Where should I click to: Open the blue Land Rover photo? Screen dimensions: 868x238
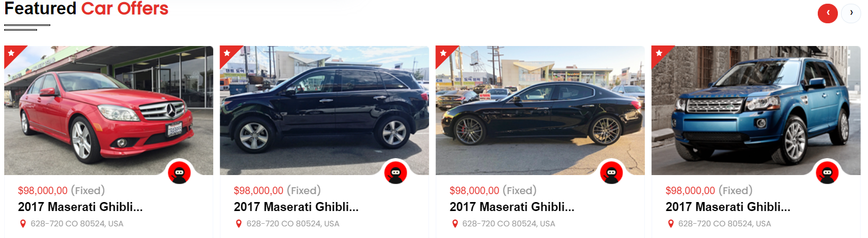(756, 111)
